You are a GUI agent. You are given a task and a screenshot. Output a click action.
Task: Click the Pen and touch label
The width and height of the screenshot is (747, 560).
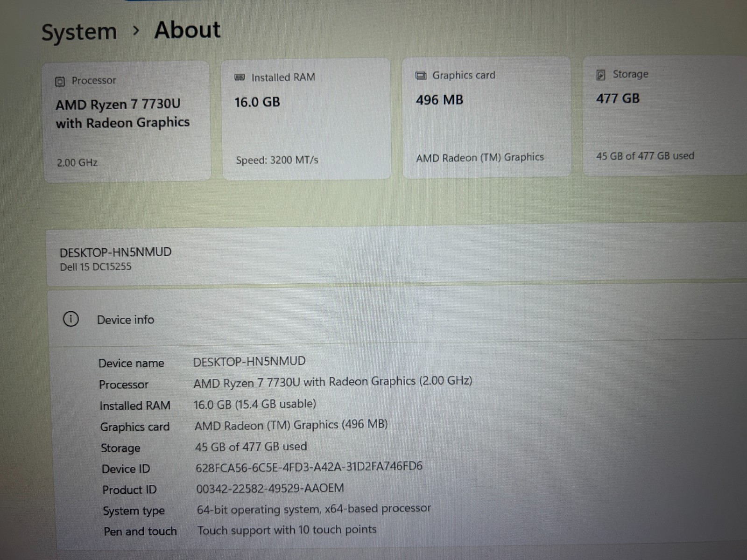pyautogui.click(x=140, y=532)
